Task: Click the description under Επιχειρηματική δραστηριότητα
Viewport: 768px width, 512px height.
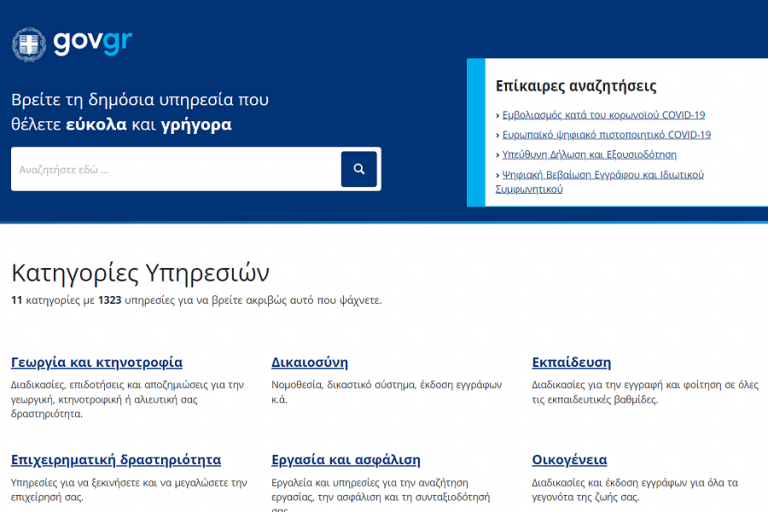Action: click(x=129, y=490)
